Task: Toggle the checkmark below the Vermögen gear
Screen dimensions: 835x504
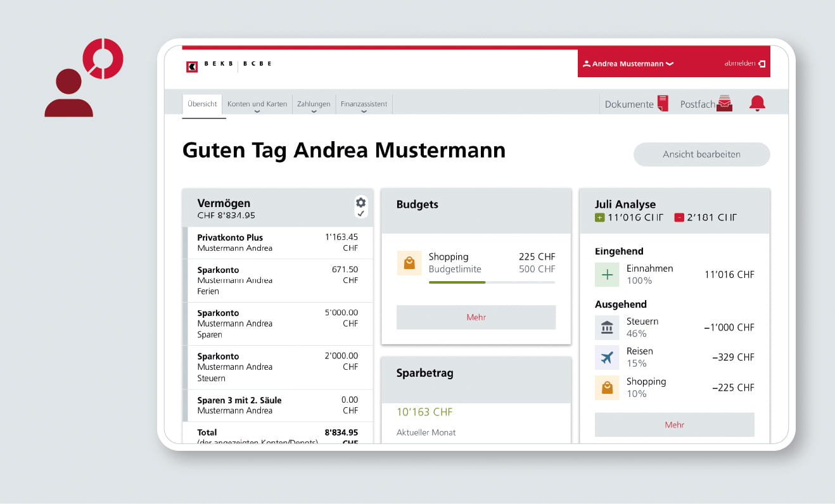Action: point(361,214)
